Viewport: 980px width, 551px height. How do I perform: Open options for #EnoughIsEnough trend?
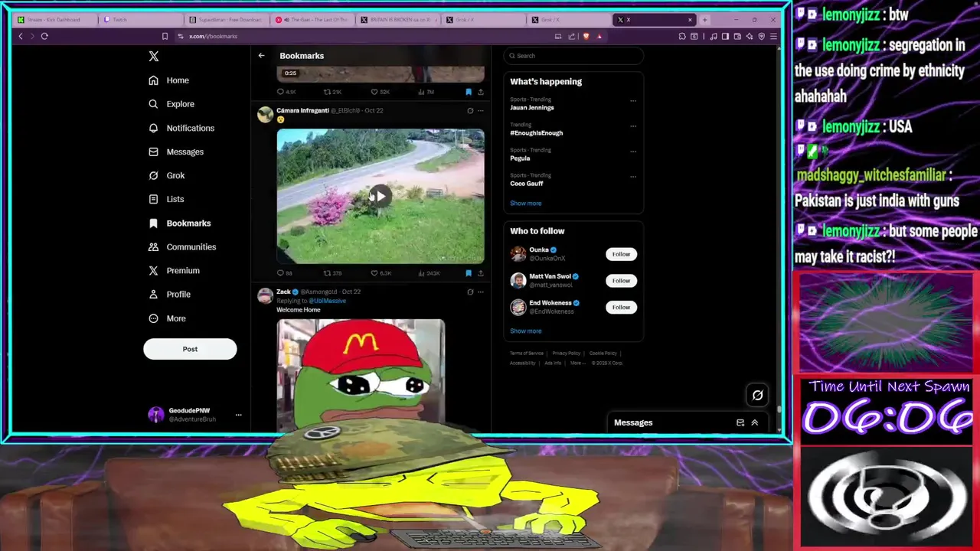click(x=633, y=126)
